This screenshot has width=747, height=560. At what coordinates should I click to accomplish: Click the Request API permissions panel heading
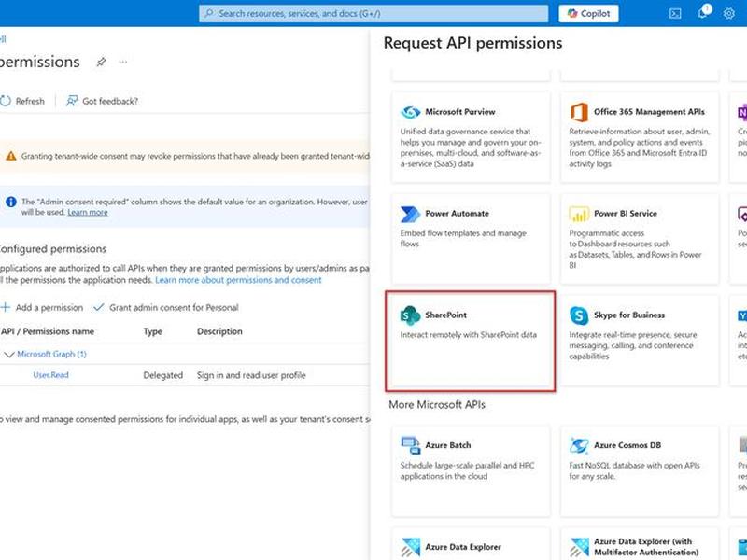[472, 43]
